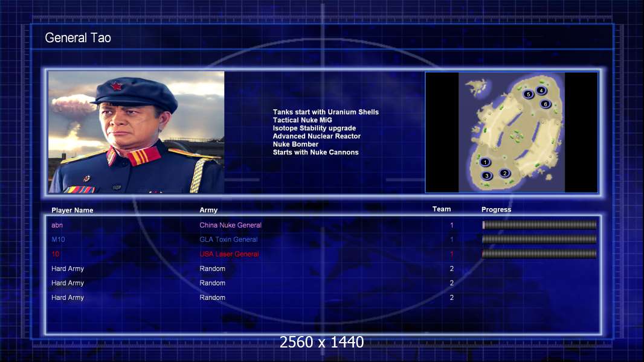644x362 pixels.
Task: Click 'Isotope Stability upgrade' line
Action: tap(314, 128)
